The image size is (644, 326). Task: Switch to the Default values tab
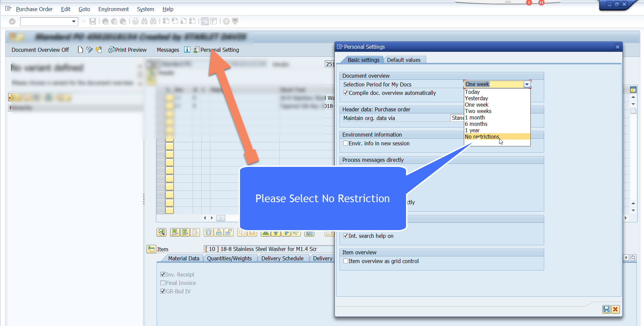pos(403,60)
